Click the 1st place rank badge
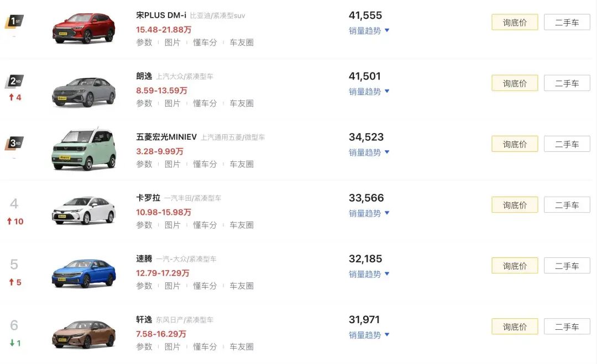This screenshot has width=597, height=364. click(14, 22)
